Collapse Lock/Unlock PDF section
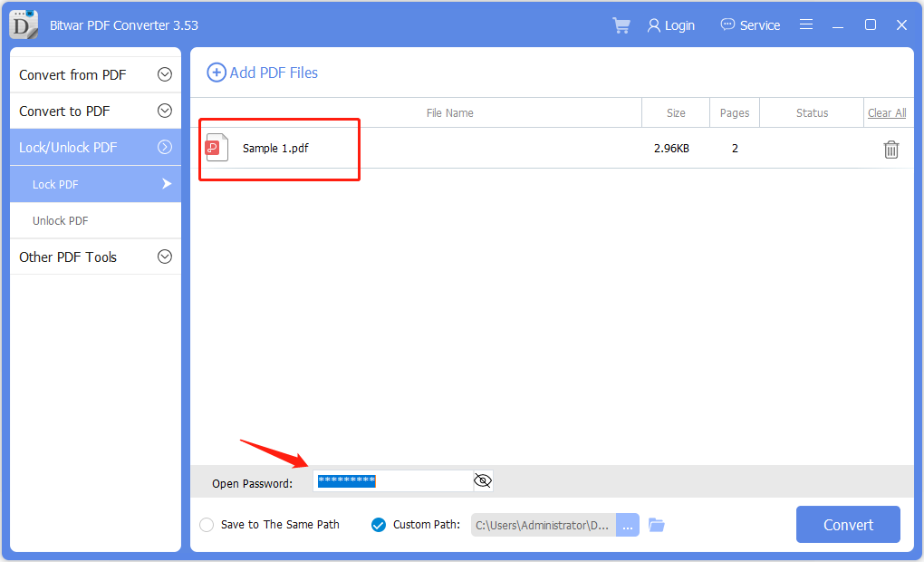This screenshot has height=562, width=924. pos(165,147)
